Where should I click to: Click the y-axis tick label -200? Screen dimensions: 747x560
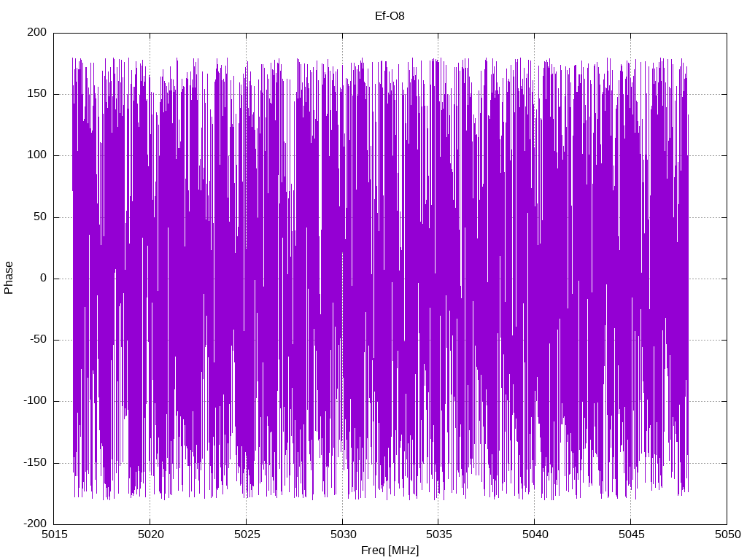click(x=35, y=524)
